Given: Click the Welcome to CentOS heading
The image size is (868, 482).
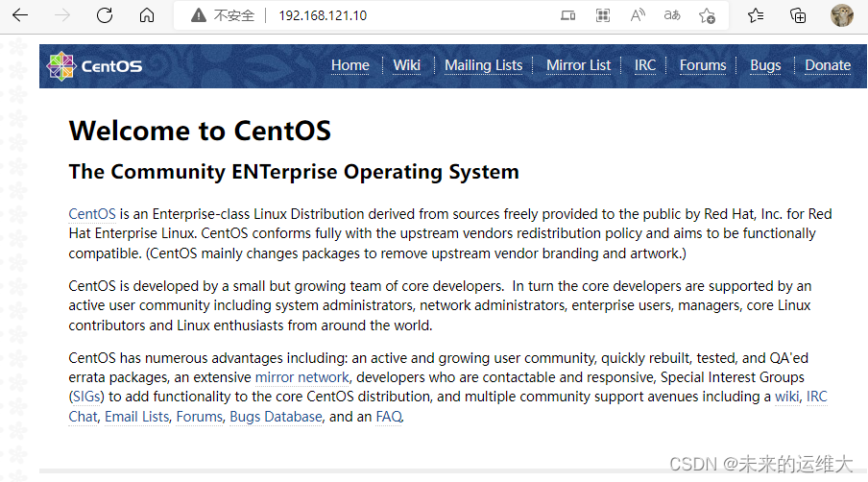Looking at the screenshot, I should pyautogui.click(x=200, y=132).
